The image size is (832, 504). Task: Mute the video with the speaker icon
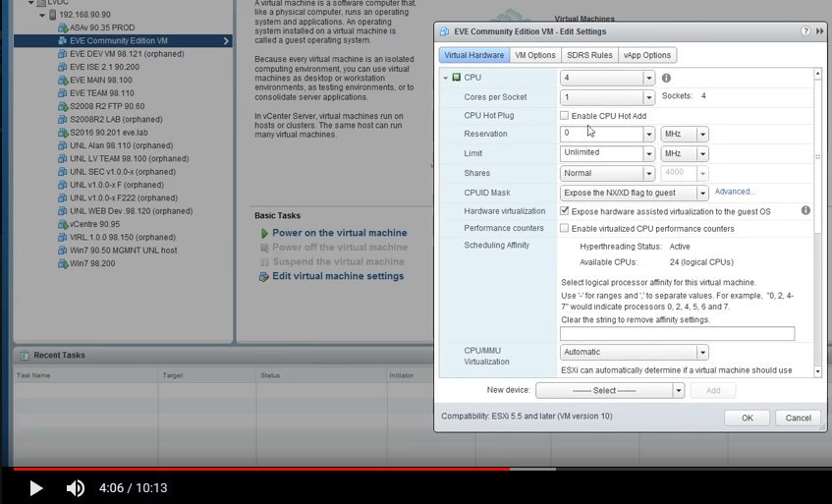(x=76, y=488)
